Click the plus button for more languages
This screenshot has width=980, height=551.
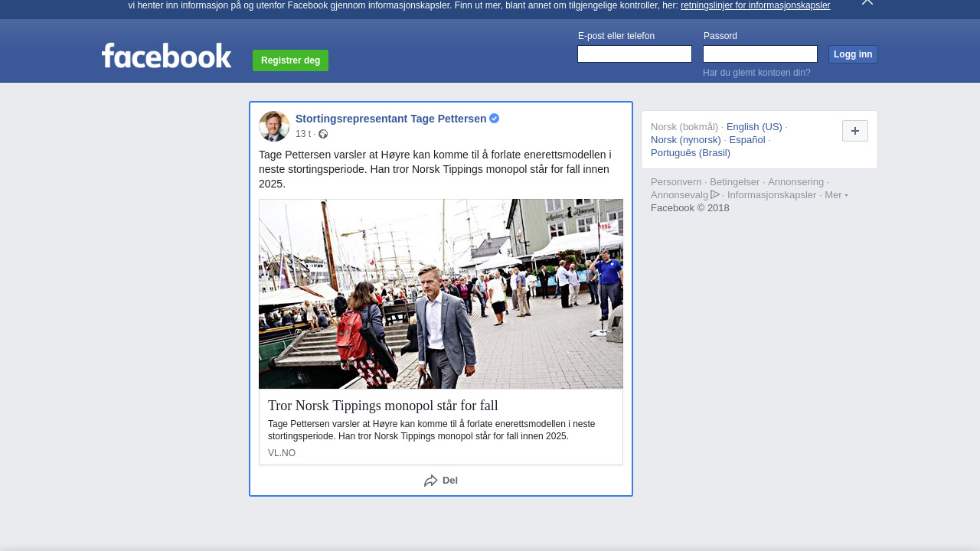pyautogui.click(x=855, y=131)
